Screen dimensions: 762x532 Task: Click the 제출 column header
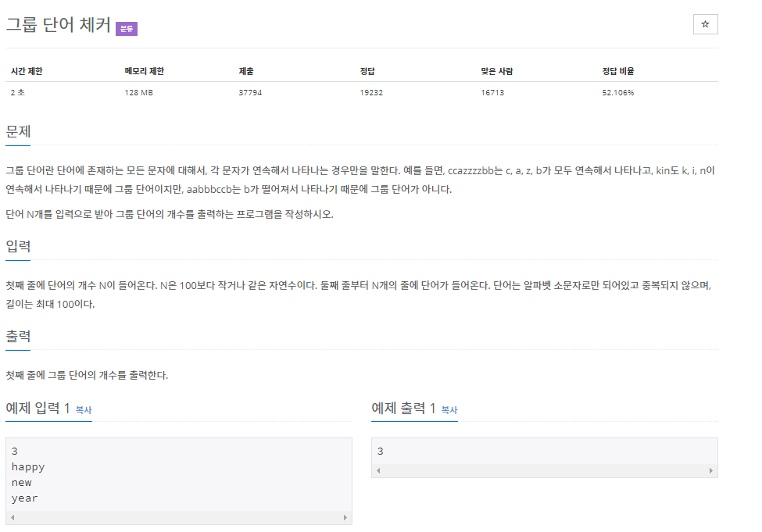(x=246, y=71)
